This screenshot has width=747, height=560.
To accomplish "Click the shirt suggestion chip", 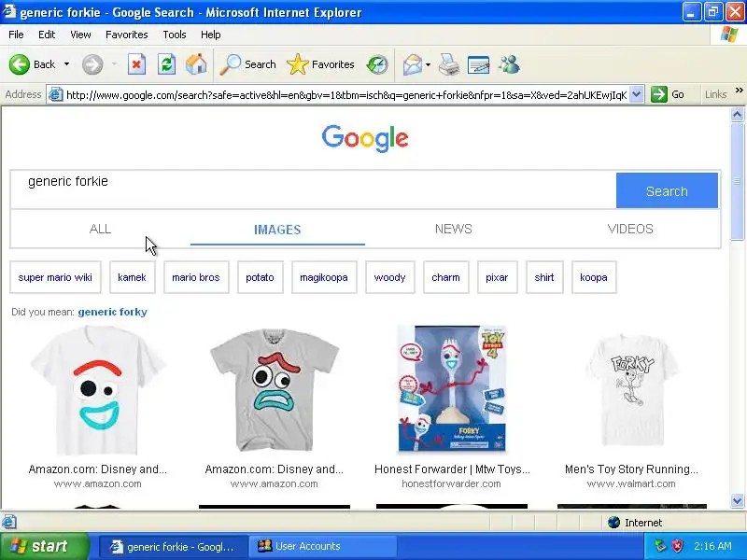I will pos(544,277).
